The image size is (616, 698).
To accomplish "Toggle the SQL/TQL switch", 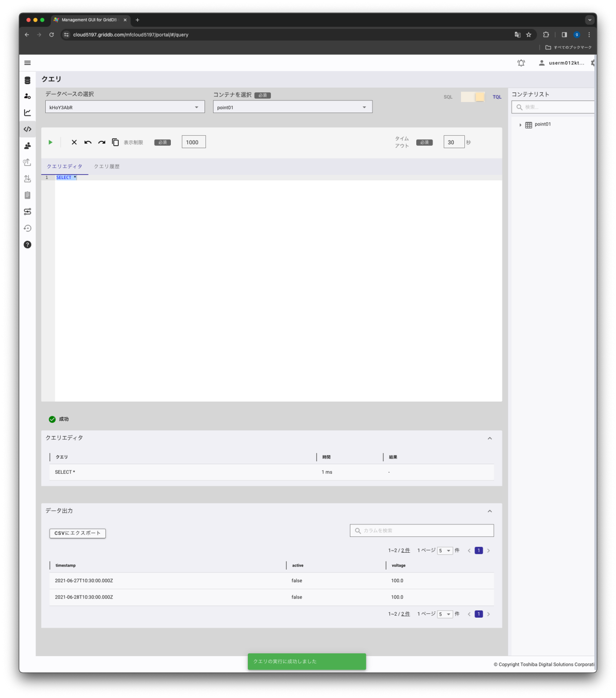I will click(x=473, y=97).
